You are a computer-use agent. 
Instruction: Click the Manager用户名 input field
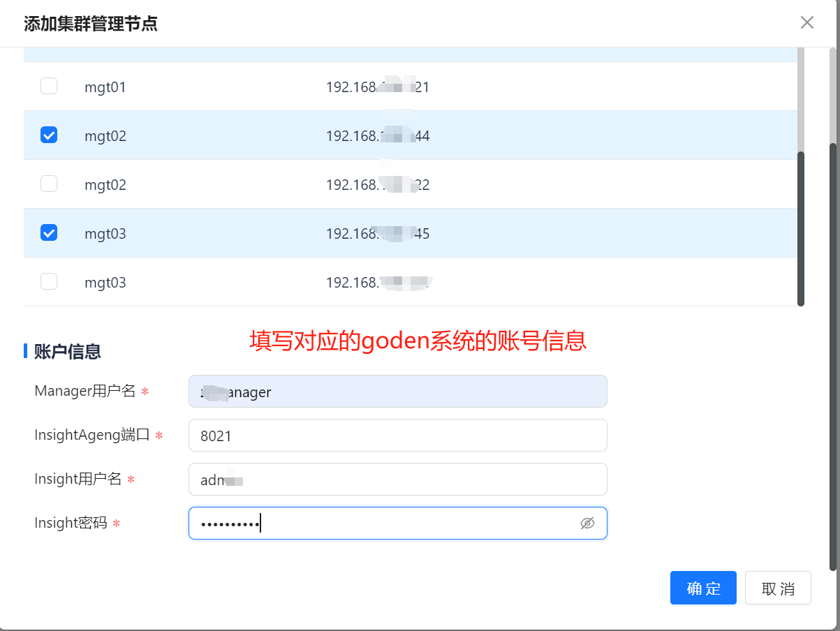pos(397,392)
